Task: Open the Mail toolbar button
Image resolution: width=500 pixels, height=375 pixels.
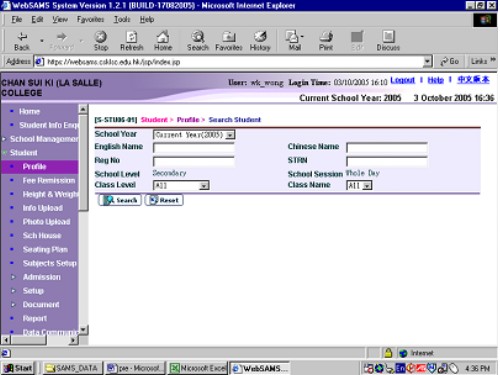Action: [295, 41]
